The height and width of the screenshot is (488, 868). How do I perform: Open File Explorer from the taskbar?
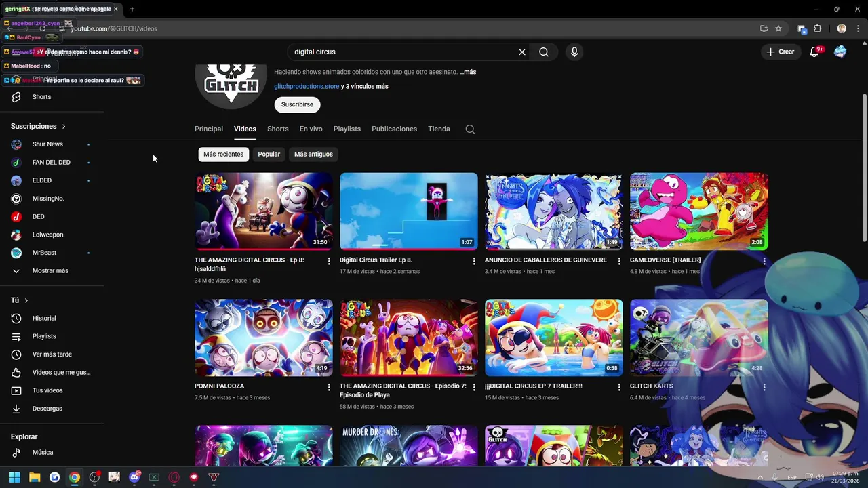[x=35, y=477]
